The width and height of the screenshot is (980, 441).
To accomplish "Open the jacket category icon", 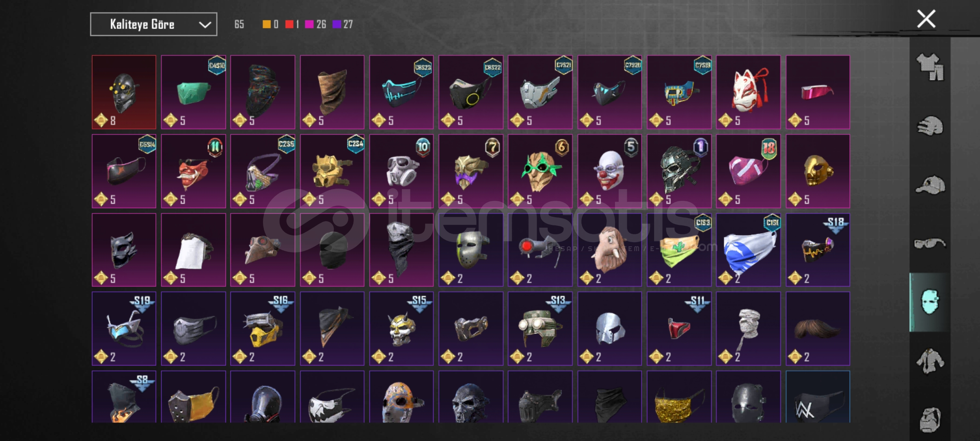I will tap(930, 361).
